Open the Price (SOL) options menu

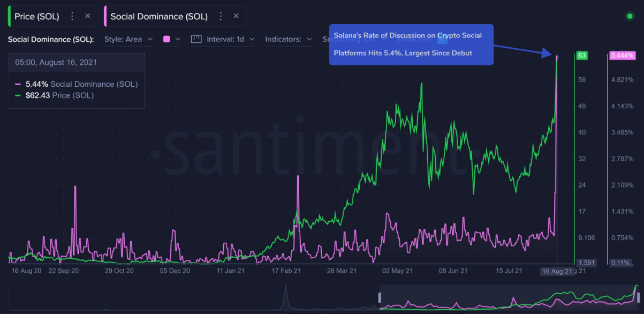72,17
